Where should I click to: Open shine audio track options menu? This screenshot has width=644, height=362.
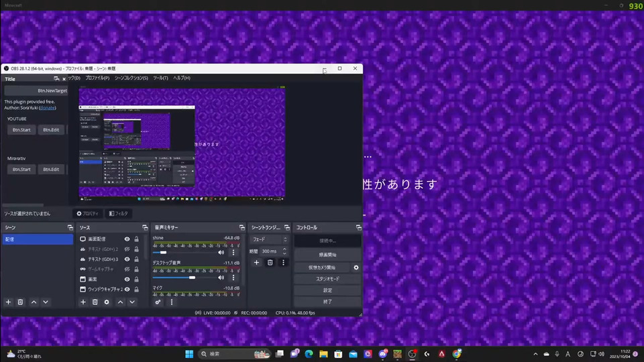pyautogui.click(x=233, y=253)
